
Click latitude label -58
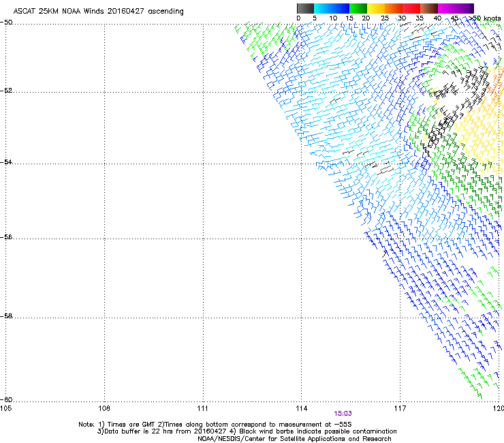point(6,316)
